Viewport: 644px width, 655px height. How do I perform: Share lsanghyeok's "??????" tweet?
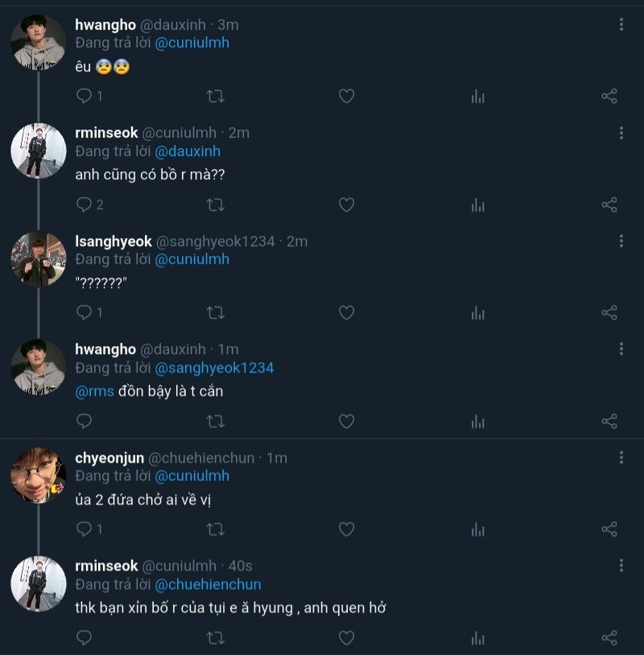tap(609, 313)
